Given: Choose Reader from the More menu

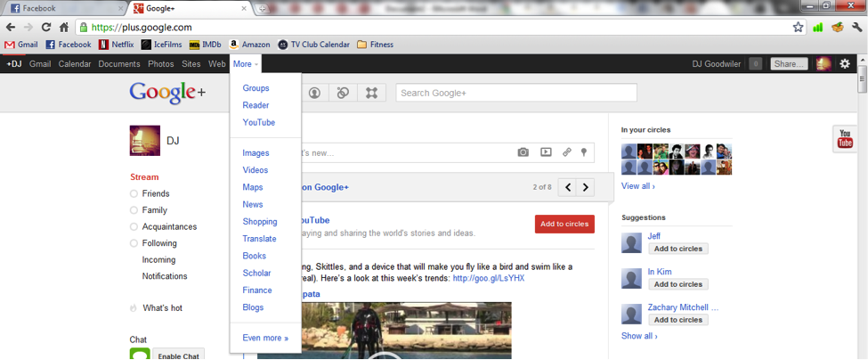Looking at the screenshot, I should pos(256,105).
